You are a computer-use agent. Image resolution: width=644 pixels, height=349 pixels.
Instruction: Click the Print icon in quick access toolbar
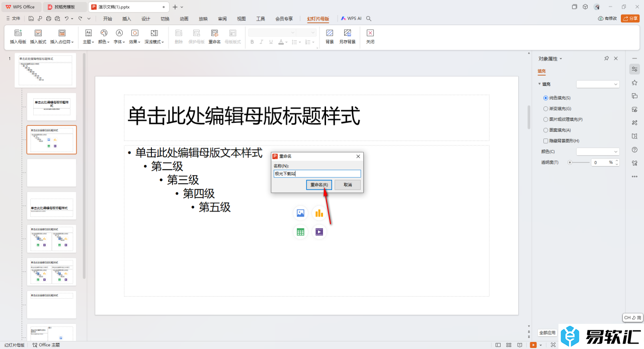point(48,19)
